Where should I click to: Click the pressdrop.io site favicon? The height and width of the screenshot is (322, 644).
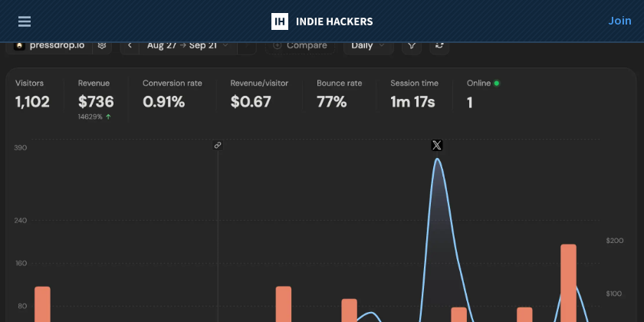pos(19,45)
